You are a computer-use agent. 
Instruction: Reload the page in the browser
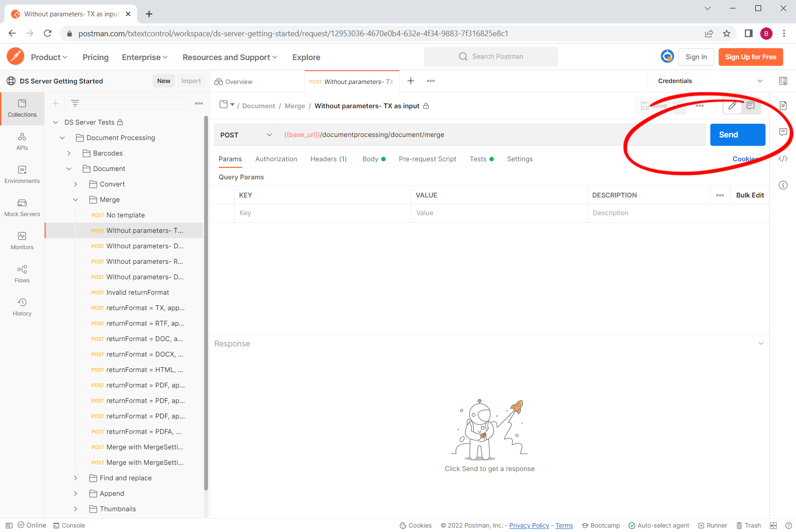(48, 34)
